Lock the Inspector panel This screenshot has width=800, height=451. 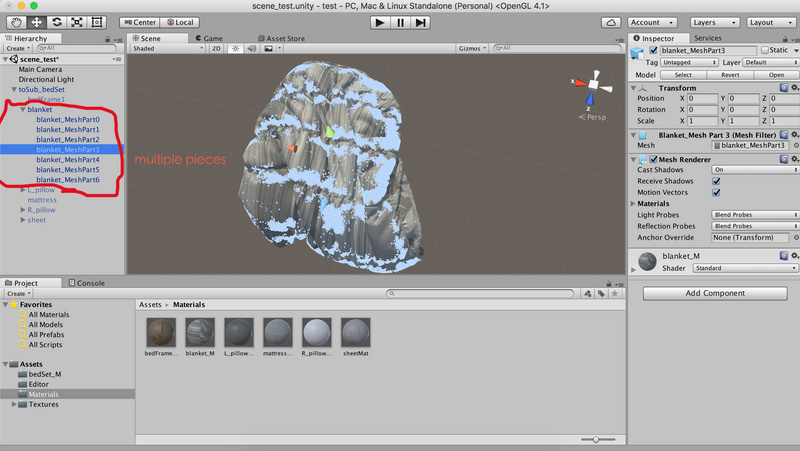pos(785,39)
